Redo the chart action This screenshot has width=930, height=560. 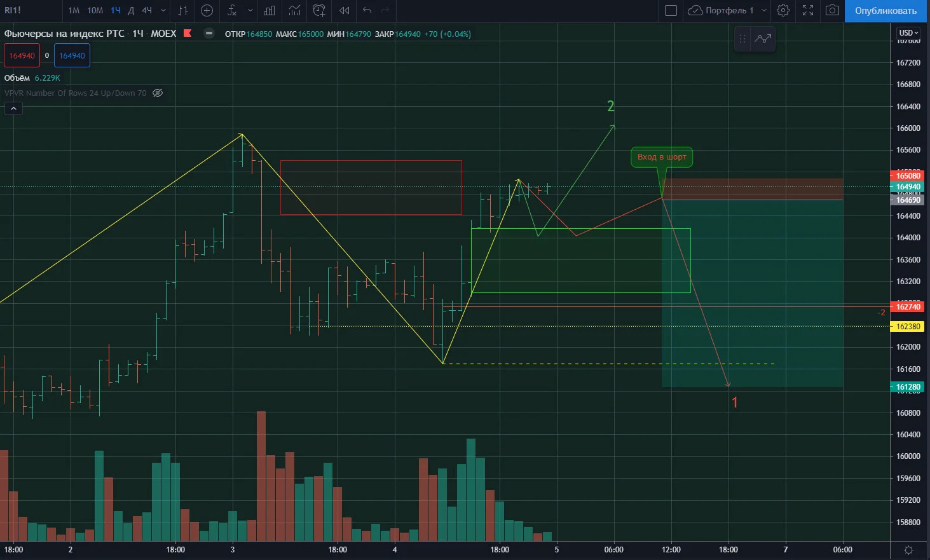pos(385,10)
